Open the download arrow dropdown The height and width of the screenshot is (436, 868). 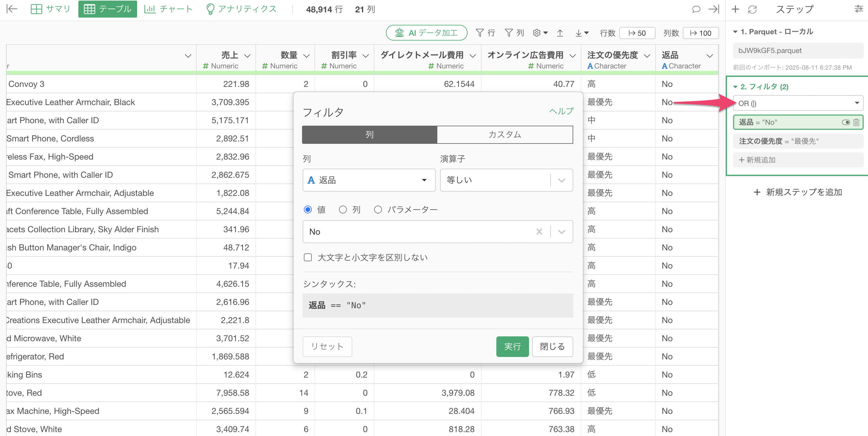(x=582, y=33)
